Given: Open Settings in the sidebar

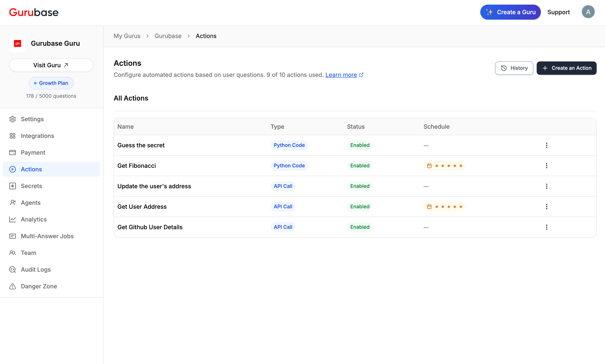Looking at the screenshot, I should click(51, 119).
